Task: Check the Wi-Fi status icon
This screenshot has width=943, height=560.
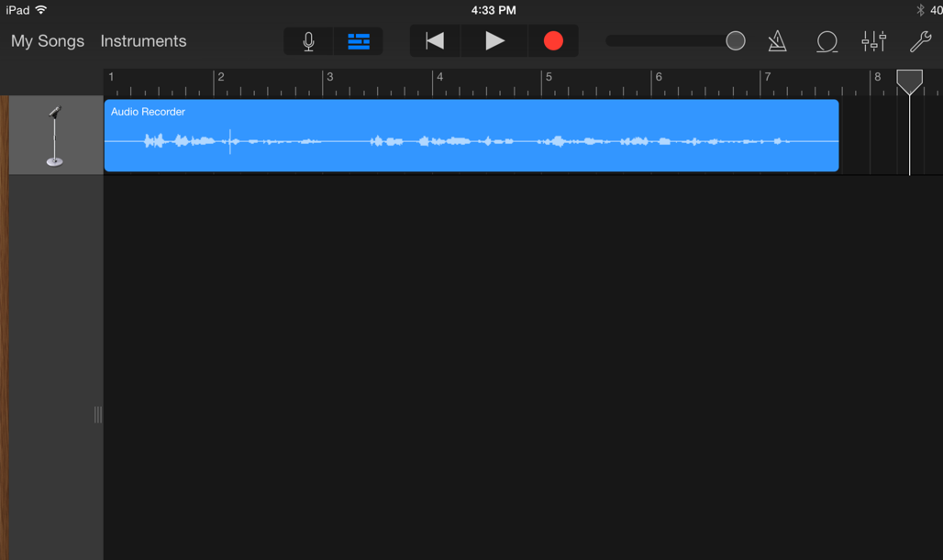Action: [41, 9]
